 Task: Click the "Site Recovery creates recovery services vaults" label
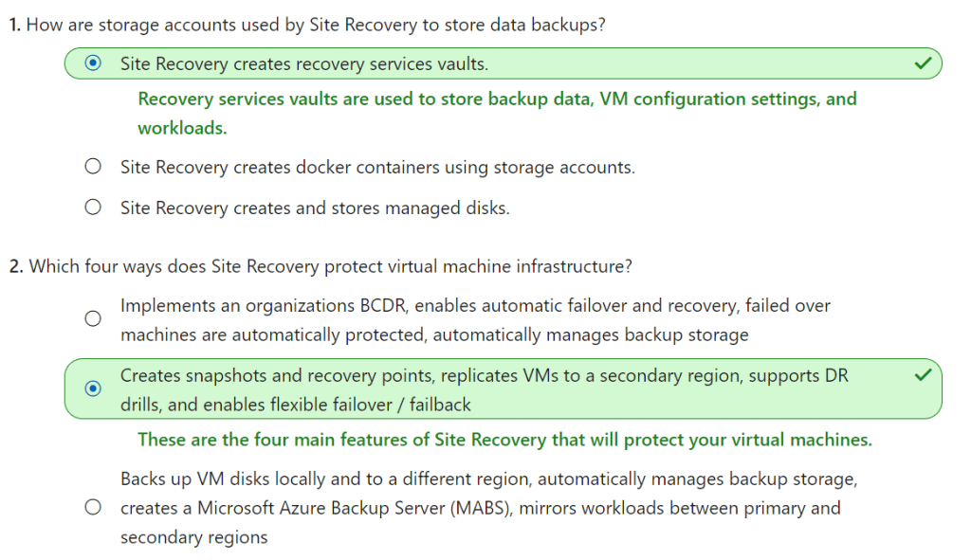click(303, 63)
